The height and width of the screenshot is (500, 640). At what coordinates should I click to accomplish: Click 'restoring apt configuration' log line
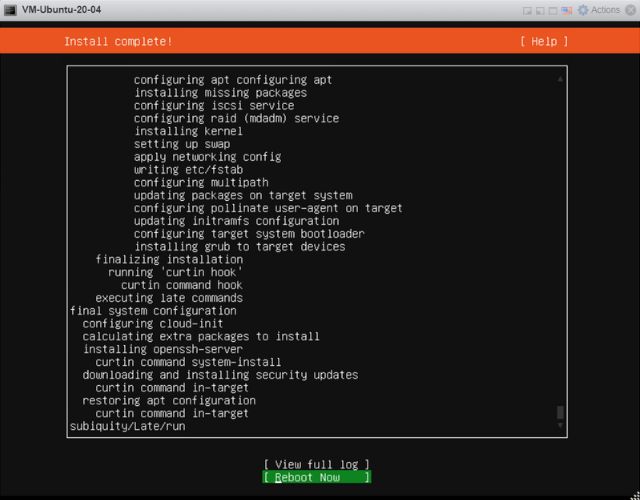[x=169, y=401]
